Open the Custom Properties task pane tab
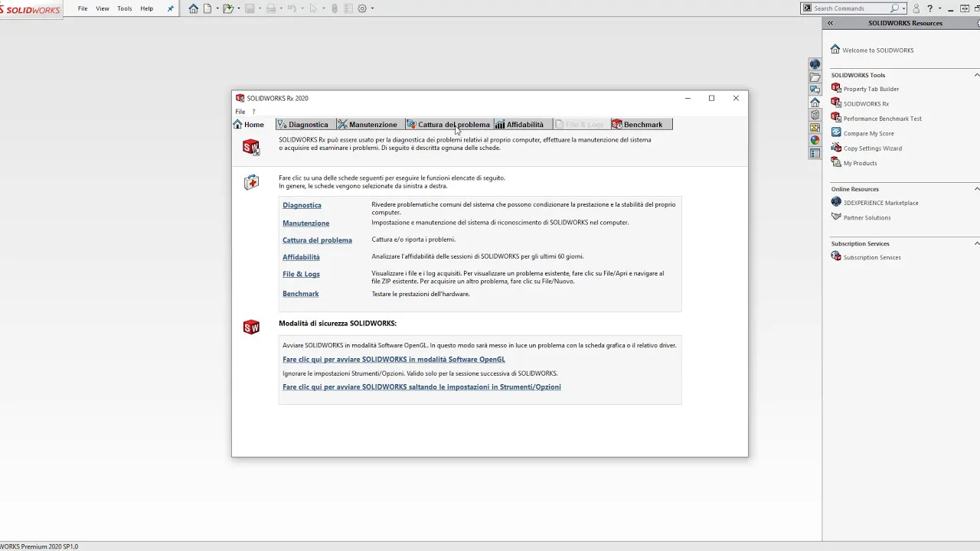The image size is (980, 551). [x=815, y=153]
